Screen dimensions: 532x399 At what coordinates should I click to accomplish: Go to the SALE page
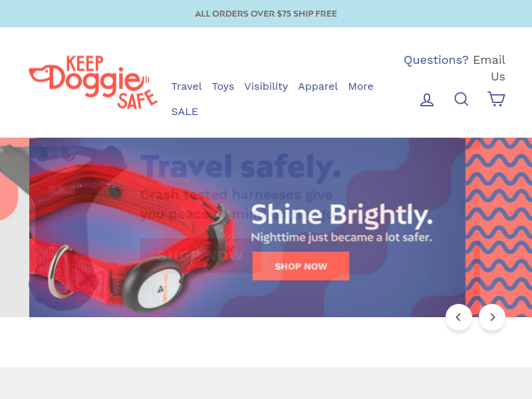point(185,112)
